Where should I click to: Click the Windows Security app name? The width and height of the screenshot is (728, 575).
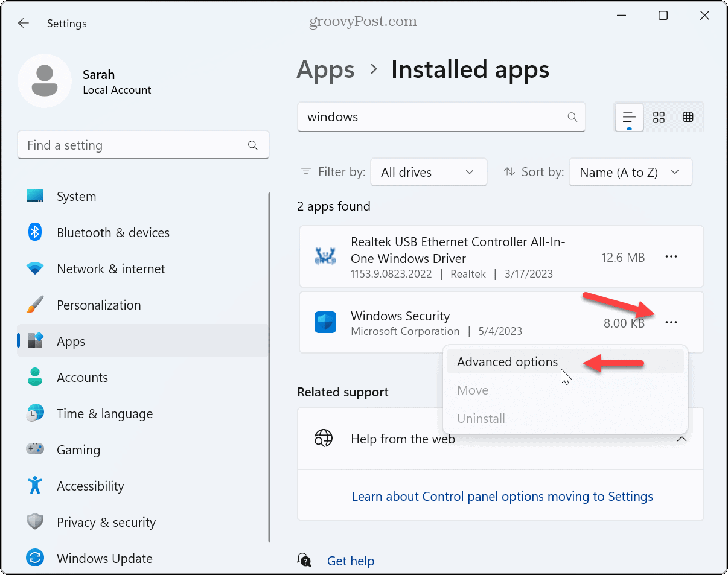[x=400, y=316]
